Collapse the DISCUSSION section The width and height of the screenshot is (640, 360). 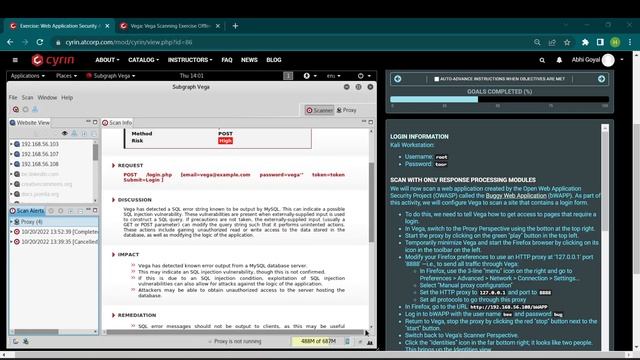click(x=113, y=200)
